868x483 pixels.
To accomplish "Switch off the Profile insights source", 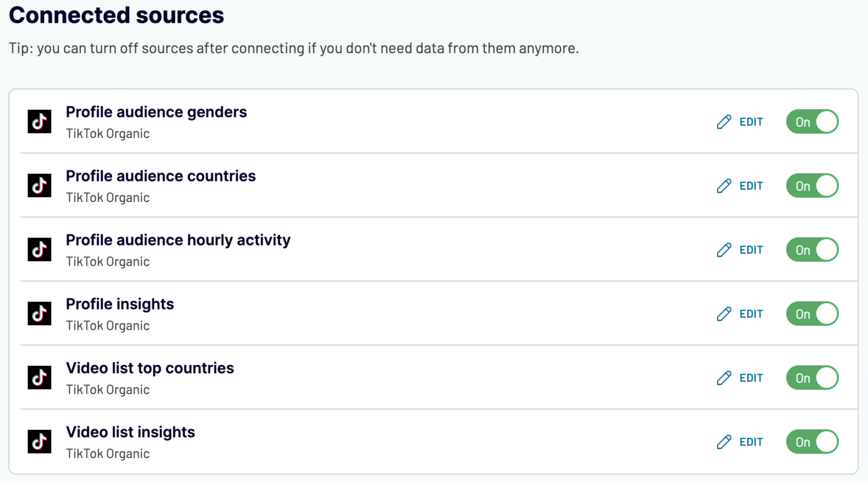I will tap(812, 313).
